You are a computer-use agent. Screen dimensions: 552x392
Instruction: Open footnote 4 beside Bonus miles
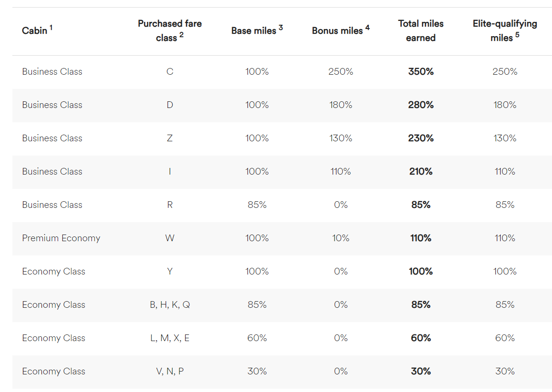pyautogui.click(x=367, y=28)
